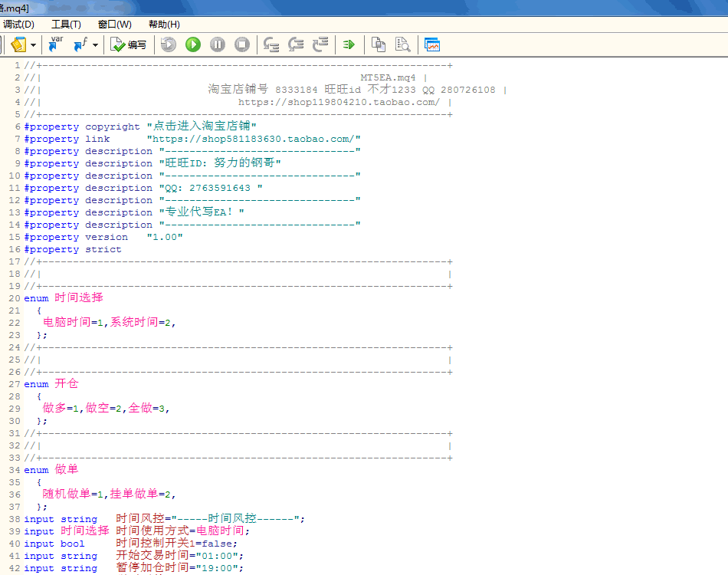Click the step over debug icon
This screenshot has height=575, width=728.
tap(296, 44)
